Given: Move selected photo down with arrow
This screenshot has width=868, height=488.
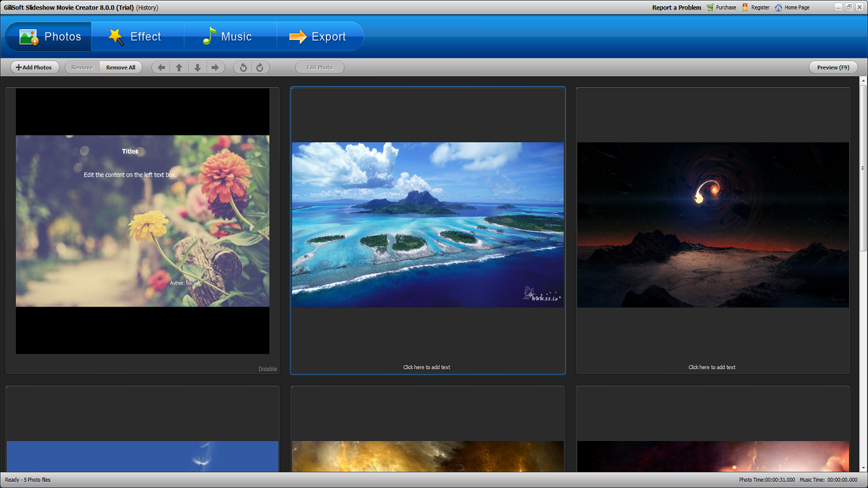Looking at the screenshot, I should pos(198,67).
